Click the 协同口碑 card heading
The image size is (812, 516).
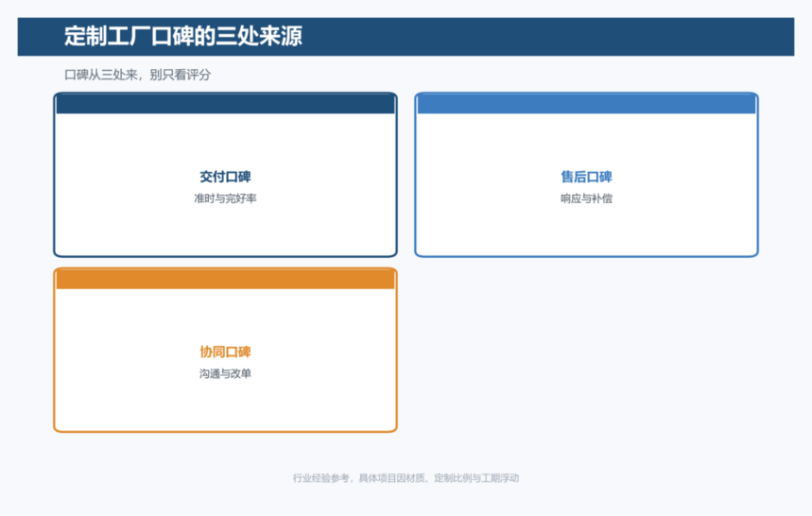225,352
